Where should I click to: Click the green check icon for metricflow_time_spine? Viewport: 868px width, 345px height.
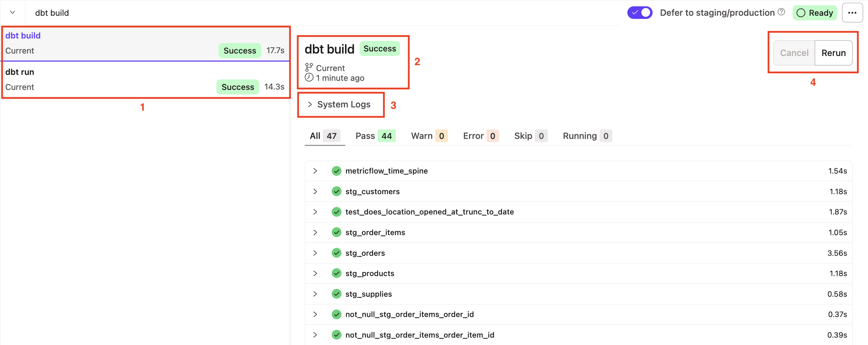click(x=336, y=171)
